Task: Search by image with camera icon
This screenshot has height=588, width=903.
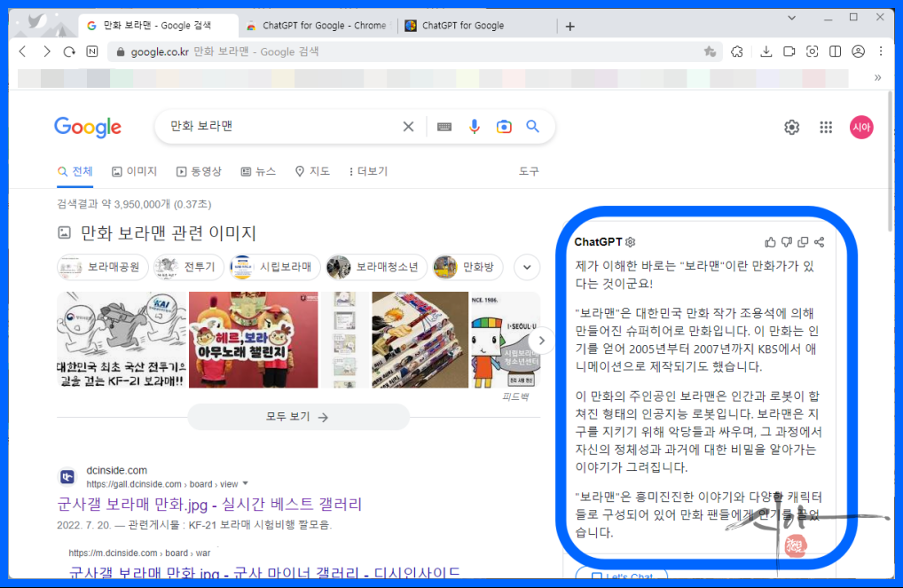Action: pyautogui.click(x=504, y=127)
